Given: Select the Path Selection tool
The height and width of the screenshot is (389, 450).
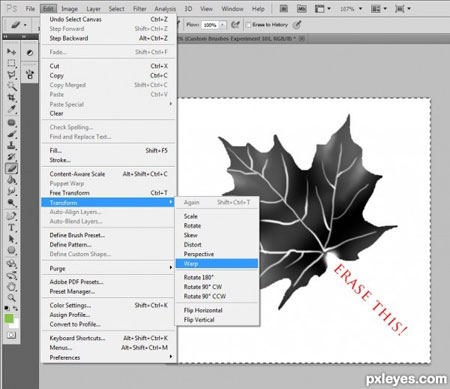Looking at the screenshot, I should (11, 239).
